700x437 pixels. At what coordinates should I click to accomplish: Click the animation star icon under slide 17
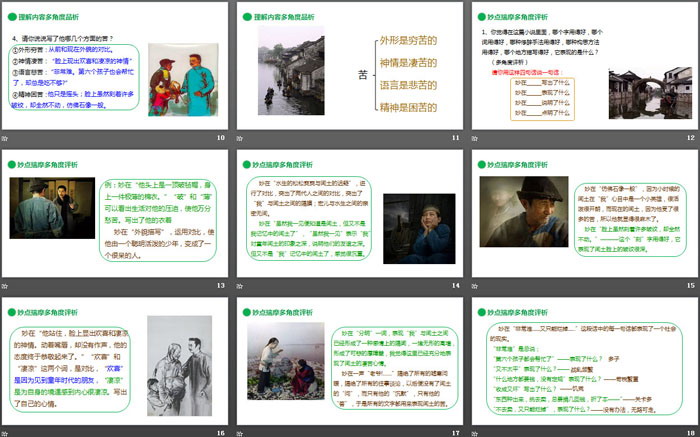click(x=241, y=432)
